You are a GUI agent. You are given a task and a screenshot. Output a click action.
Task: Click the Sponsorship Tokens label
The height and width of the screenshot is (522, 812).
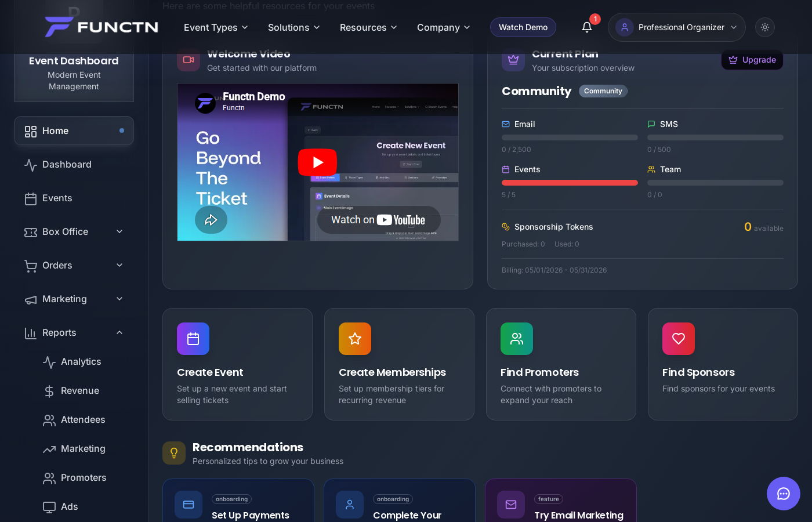pyautogui.click(x=554, y=227)
